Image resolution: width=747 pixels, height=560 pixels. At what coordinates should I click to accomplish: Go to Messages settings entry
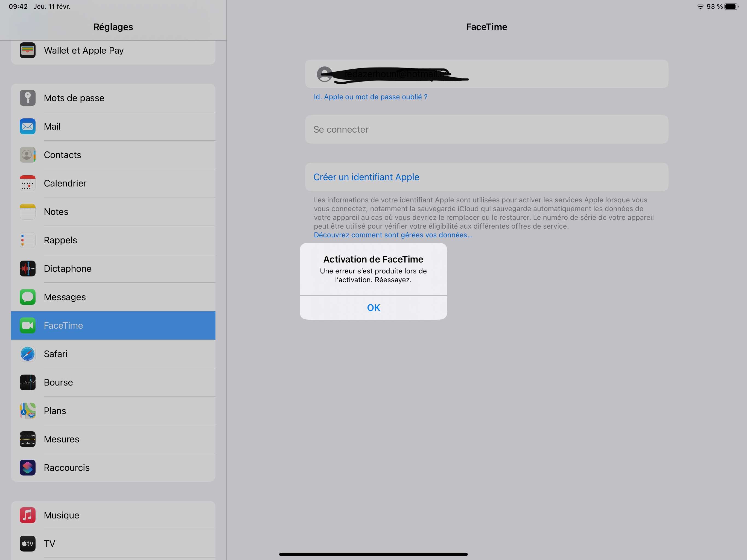tap(113, 297)
